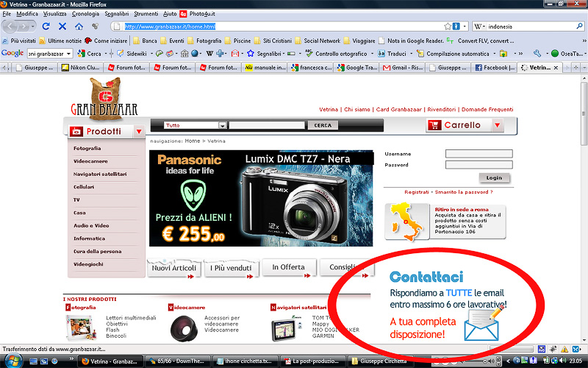This screenshot has height=368, width=588.
Task: Open the search engine W dropdown
Action: point(480,26)
